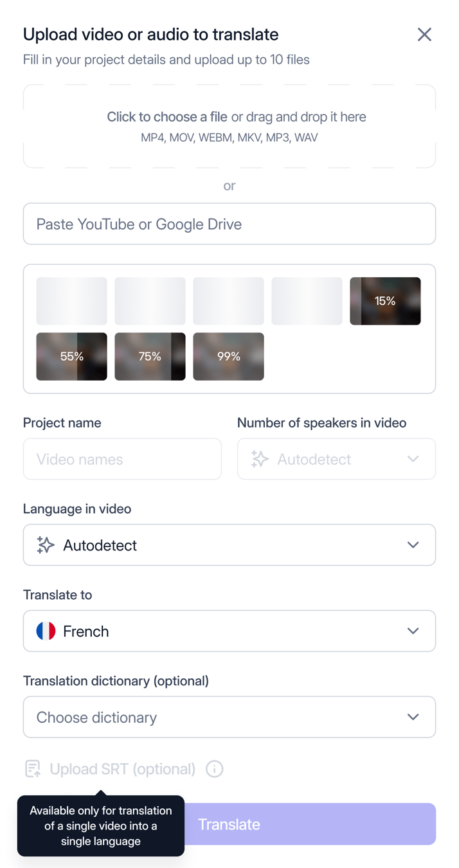Click the French flag icon in Translate to

pos(46,631)
